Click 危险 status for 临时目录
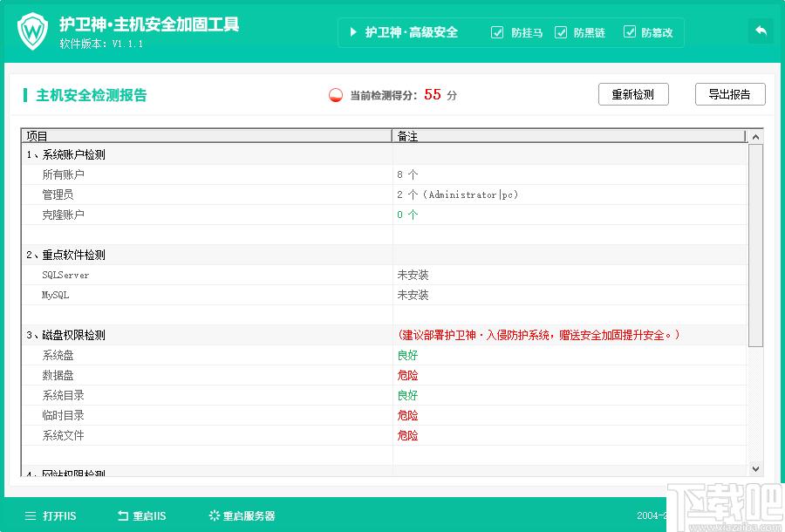 pyautogui.click(x=407, y=415)
